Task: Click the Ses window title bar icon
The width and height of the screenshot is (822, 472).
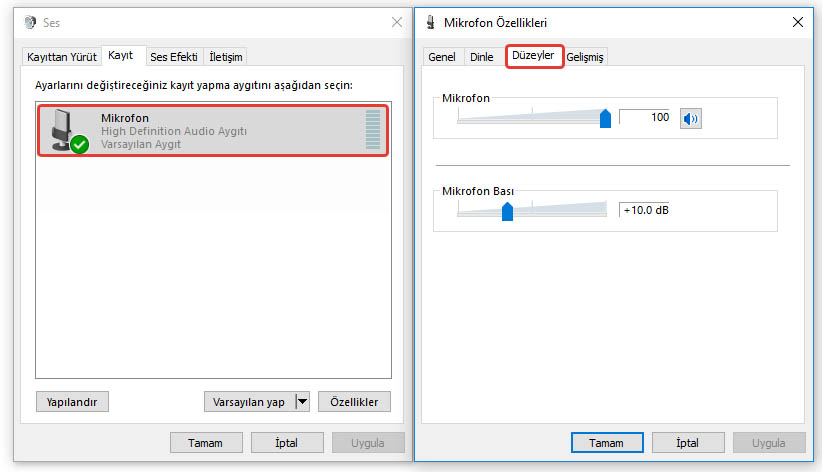Action: pyautogui.click(x=29, y=22)
